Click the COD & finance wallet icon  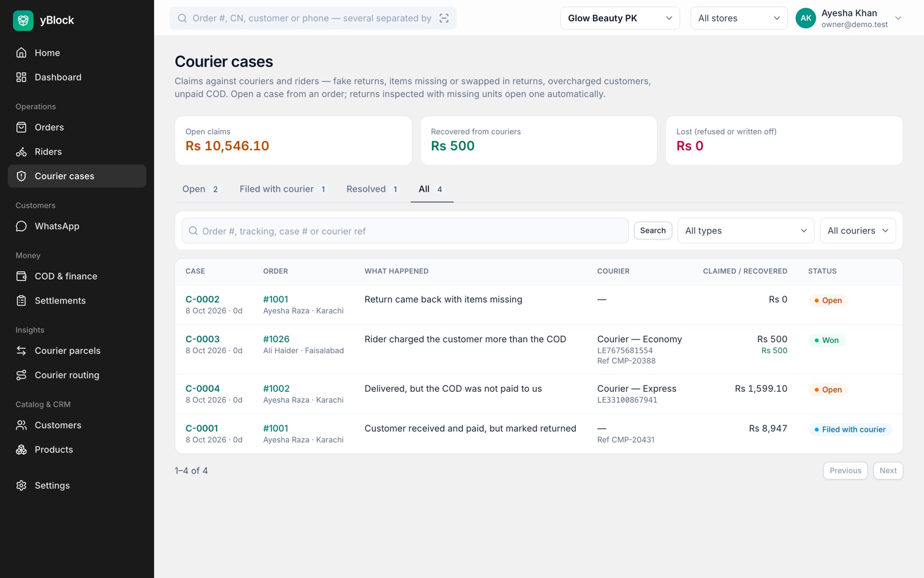[x=21, y=276]
